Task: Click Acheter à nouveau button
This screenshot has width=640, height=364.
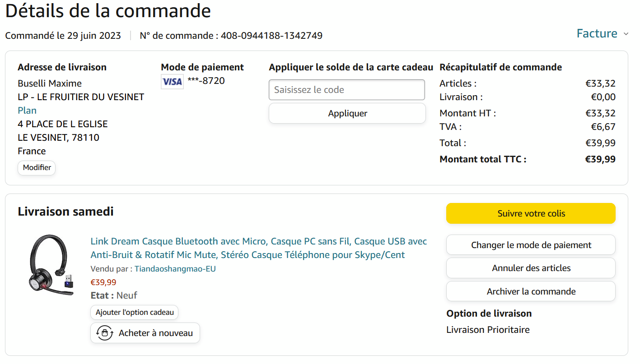Action: pos(145,333)
